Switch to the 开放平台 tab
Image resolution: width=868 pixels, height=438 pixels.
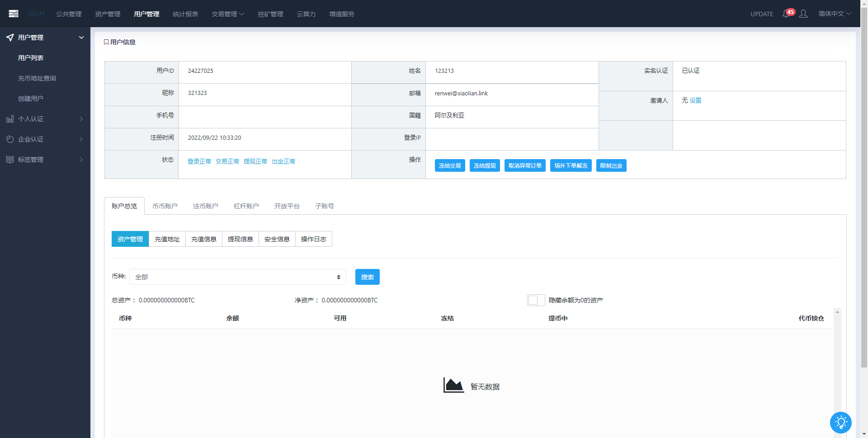click(287, 206)
